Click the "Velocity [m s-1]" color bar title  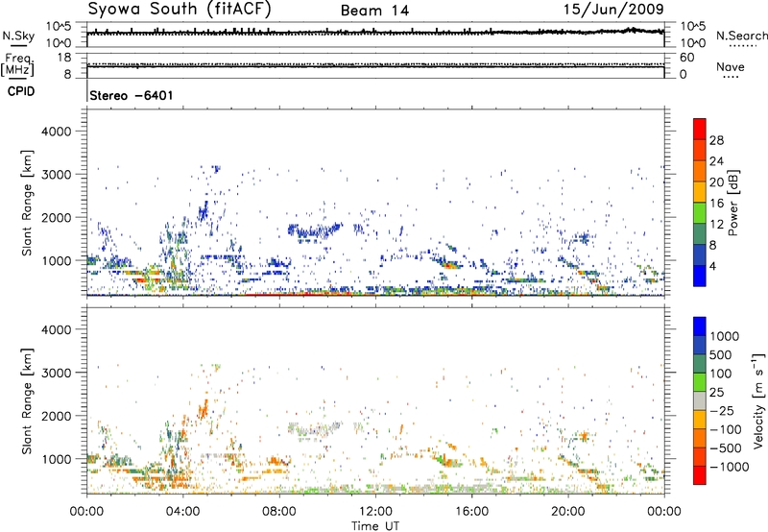click(758, 400)
